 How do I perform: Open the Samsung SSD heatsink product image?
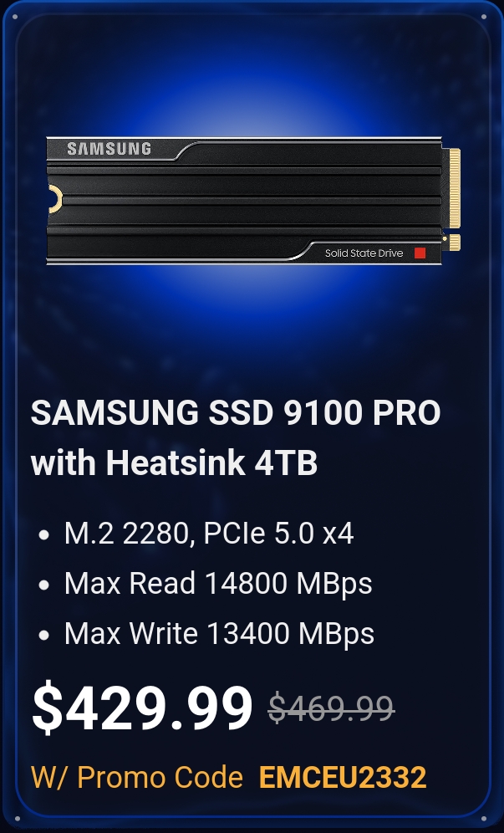[x=253, y=201]
